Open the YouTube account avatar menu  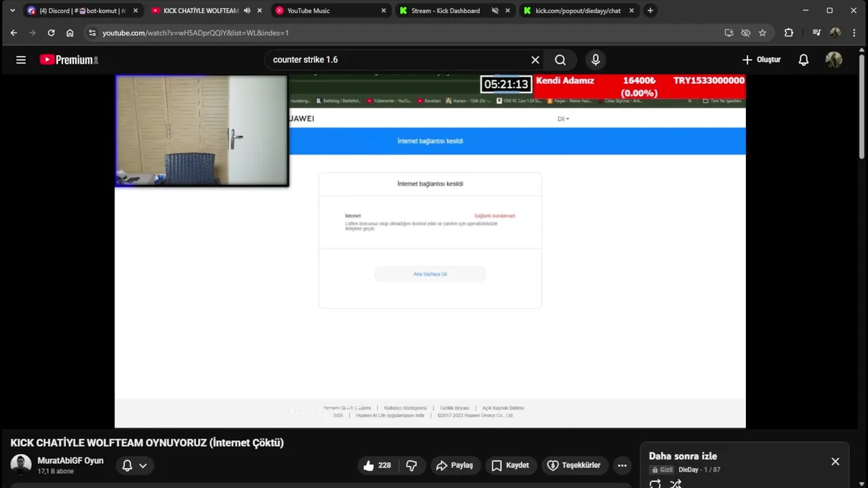coord(833,60)
